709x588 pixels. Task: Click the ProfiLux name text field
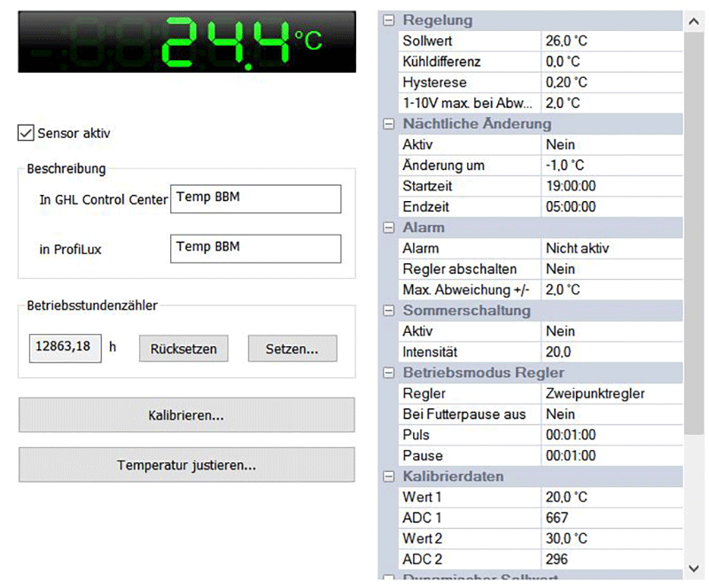[255, 249]
